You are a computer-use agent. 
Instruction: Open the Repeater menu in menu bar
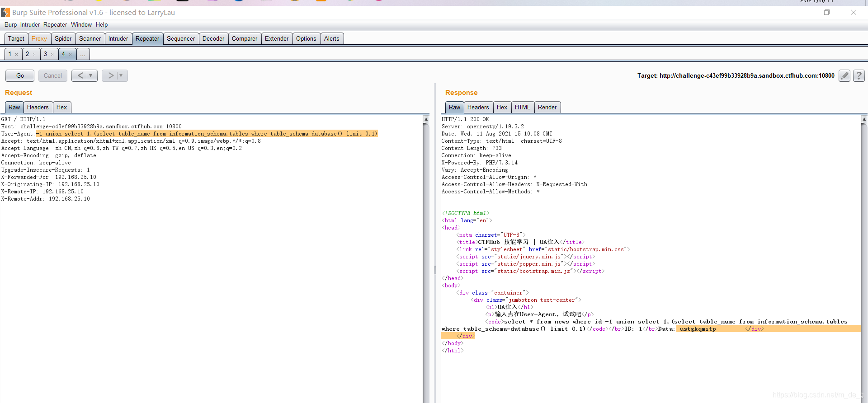point(55,25)
